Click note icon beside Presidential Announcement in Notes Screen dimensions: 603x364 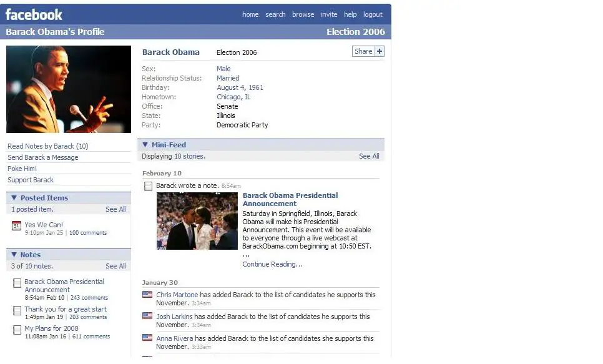coord(17,283)
